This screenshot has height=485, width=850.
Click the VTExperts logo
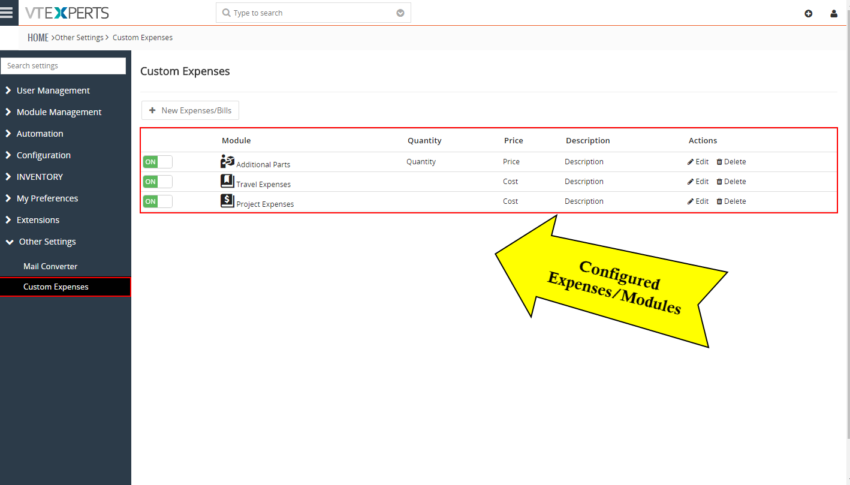tap(67, 12)
